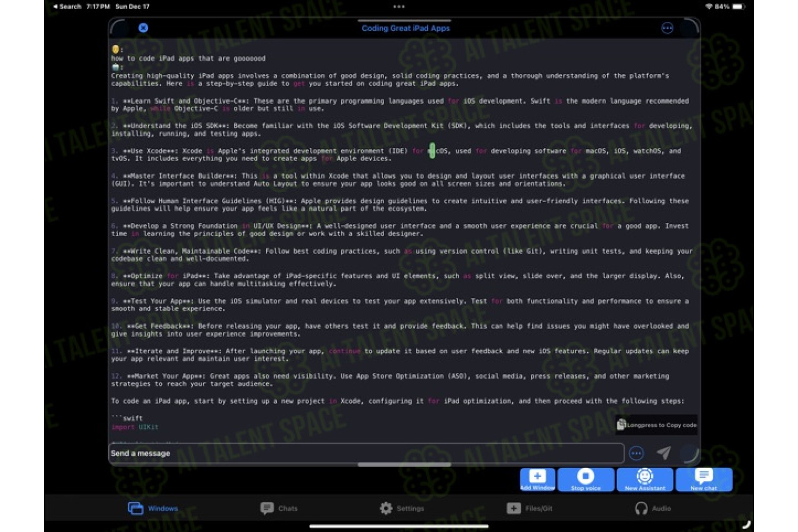Go to the Settings tab
798x532 pixels.
(402, 509)
